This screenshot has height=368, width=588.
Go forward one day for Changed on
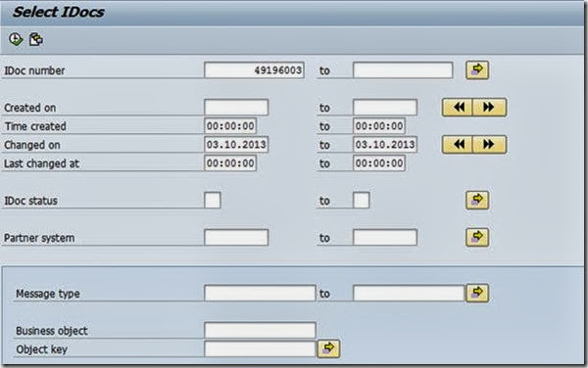pyautogui.click(x=489, y=145)
